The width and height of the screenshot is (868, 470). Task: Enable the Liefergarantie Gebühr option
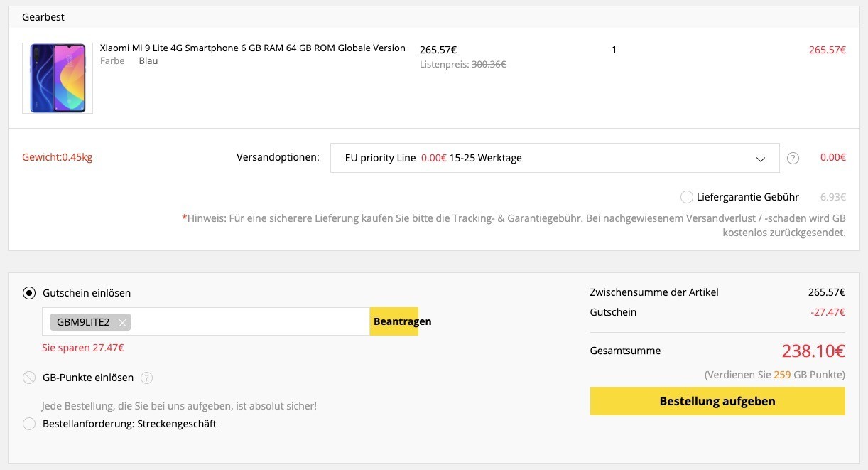(686, 197)
